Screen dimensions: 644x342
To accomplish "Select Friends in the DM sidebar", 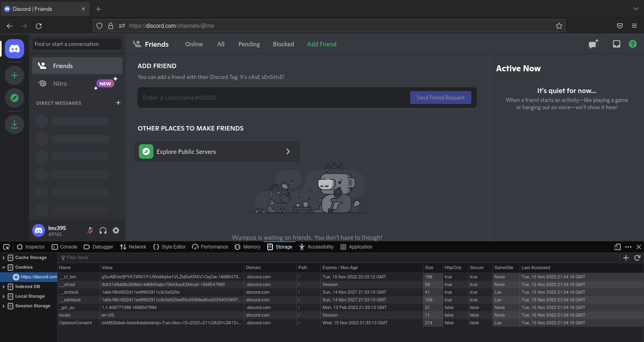I will click(x=77, y=66).
